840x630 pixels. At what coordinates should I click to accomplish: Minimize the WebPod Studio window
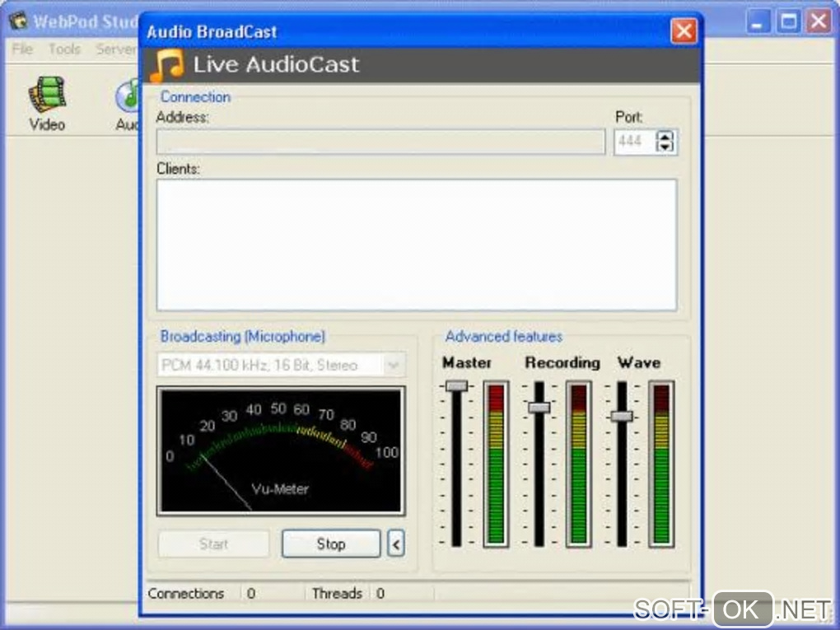(x=758, y=22)
